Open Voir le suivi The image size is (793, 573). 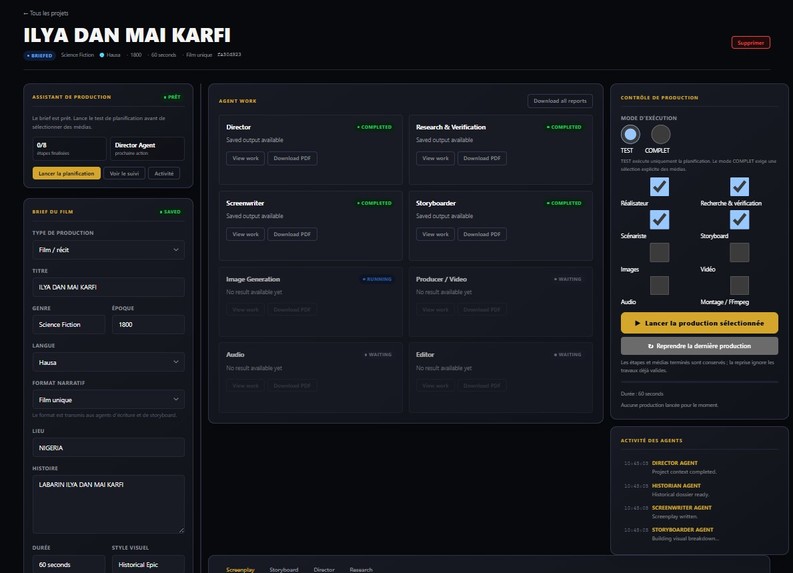coord(124,173)
